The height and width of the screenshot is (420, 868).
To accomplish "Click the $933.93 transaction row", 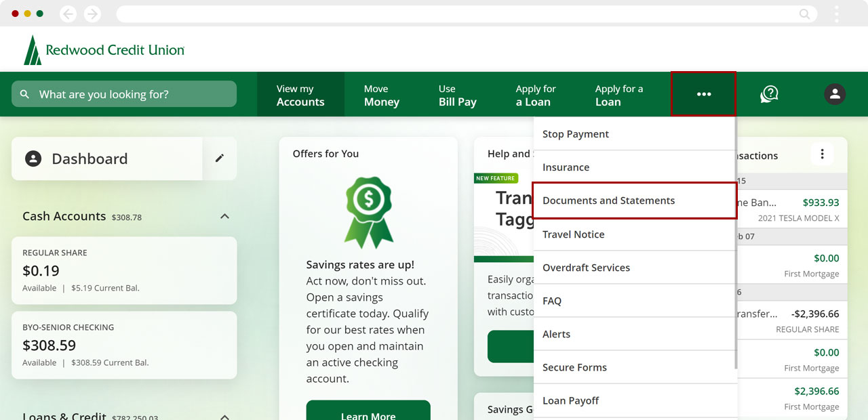I will click(x=792, y=209).
